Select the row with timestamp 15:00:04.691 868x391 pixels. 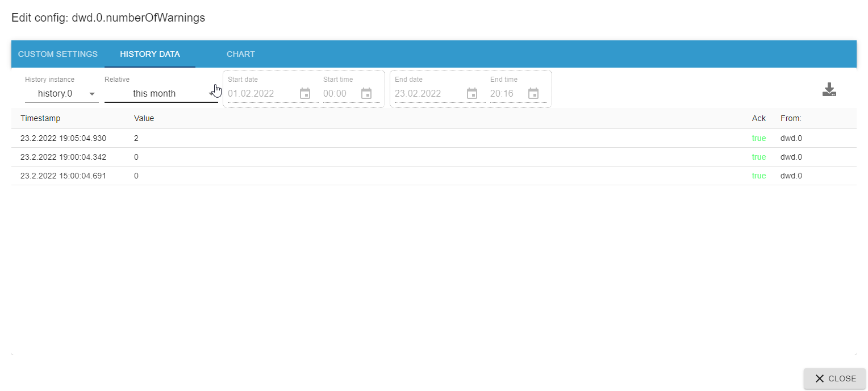pyautogui.click(x=434, y=176)
